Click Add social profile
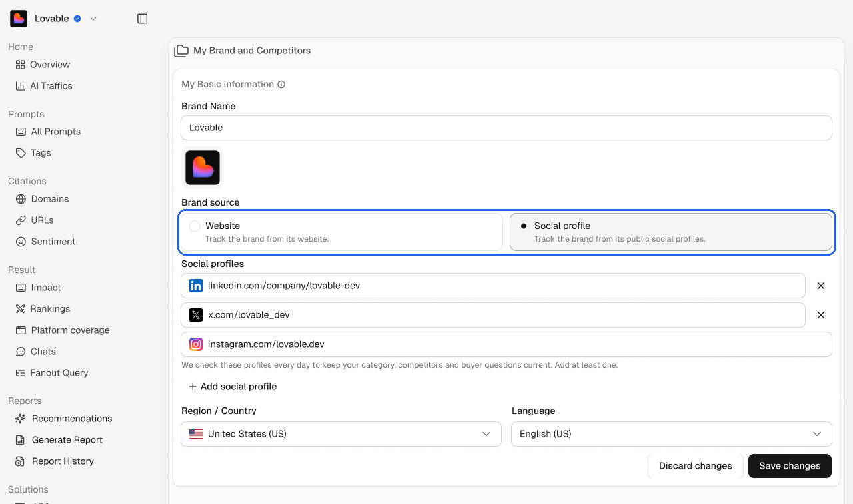 [233, 387]
